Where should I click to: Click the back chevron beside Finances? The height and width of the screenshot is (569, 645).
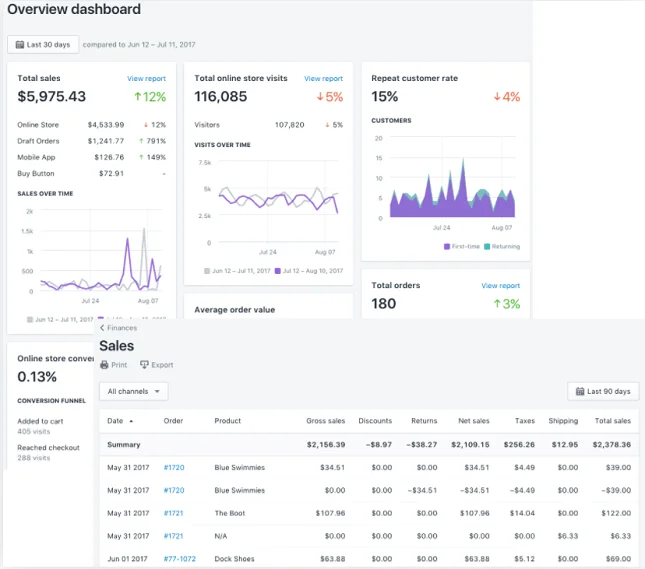pyautogui.click(x=102, y=328)
